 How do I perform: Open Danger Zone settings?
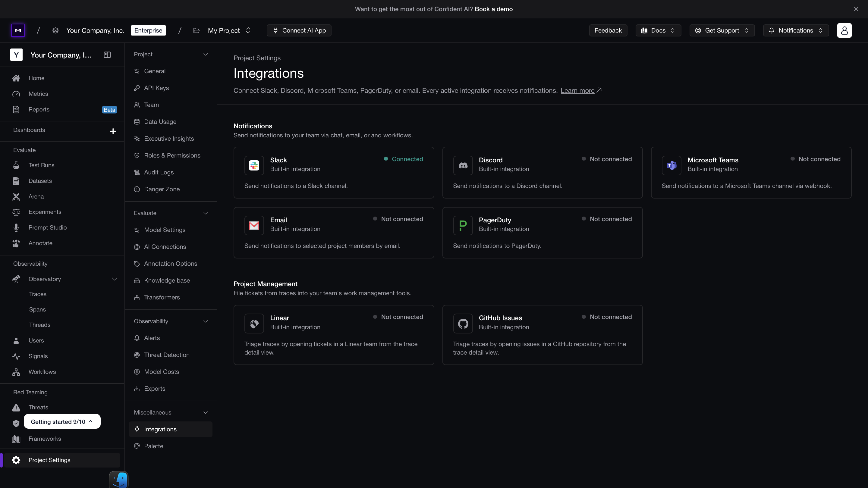(171, 189)
